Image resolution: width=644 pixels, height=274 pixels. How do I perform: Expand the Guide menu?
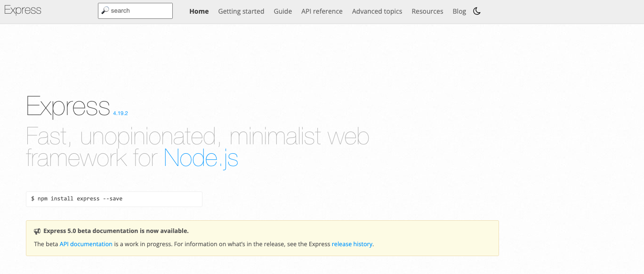click(283, 11)
